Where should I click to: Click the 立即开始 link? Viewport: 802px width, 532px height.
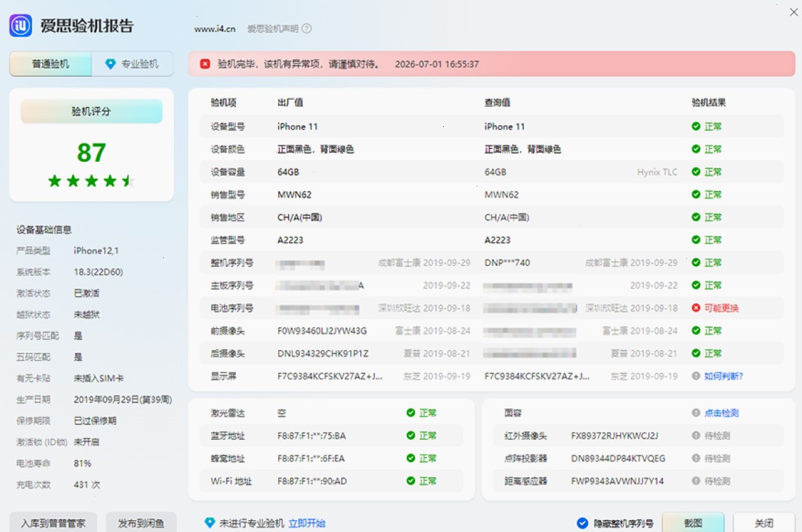pos(307,523)
